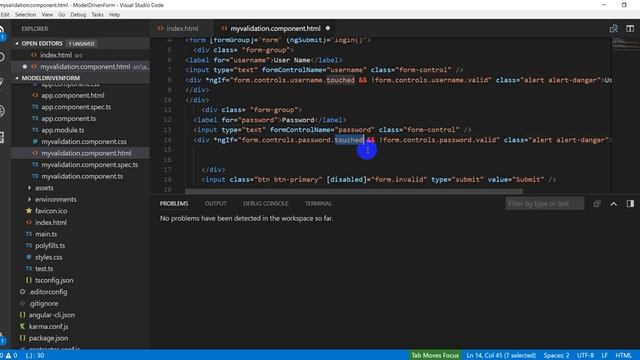Open main.ts file
The width and height of the screenshot is (640, 360).
[x=46, y=234]
